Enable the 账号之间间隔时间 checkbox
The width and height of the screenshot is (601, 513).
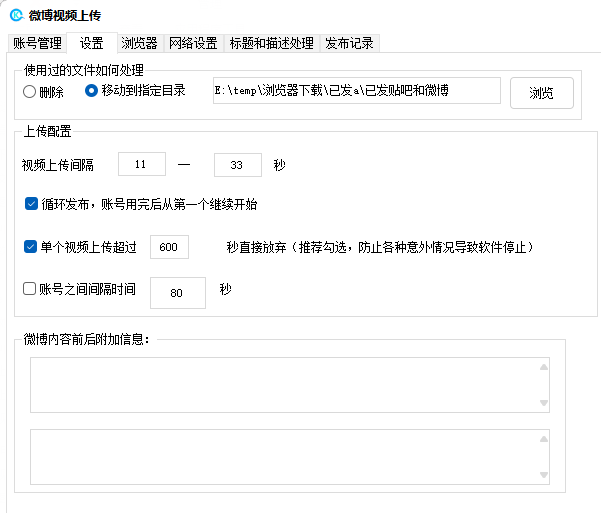point(30,290)
